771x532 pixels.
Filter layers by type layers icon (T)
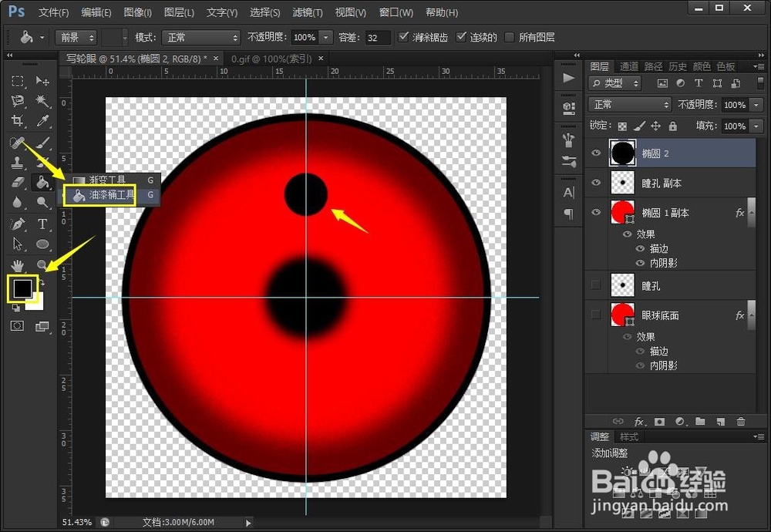[699, 83]
